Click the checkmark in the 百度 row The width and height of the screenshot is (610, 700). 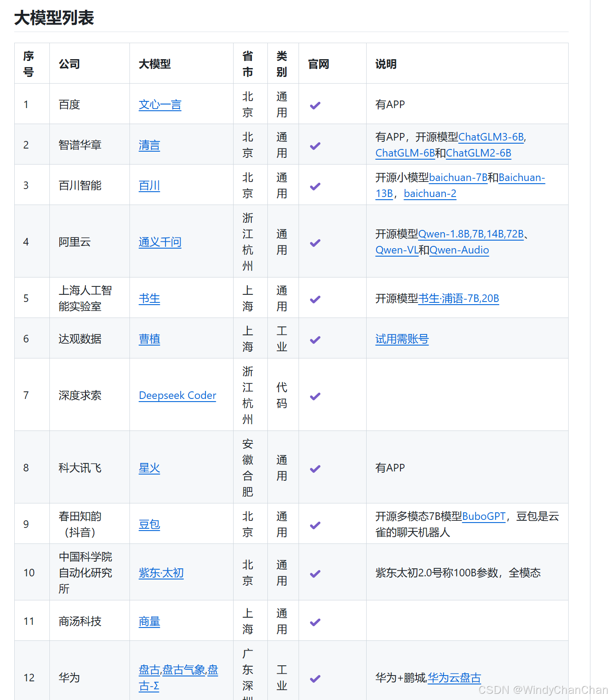pyautogui.click(x=315, y=105)
